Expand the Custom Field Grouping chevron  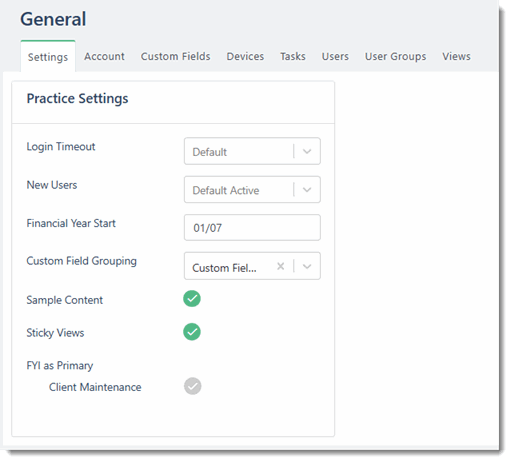point(307,266)
